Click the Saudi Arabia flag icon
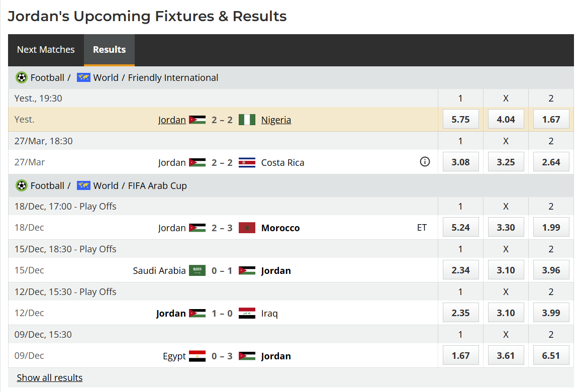Screen dimensions: 578x392 click(197, 270)
